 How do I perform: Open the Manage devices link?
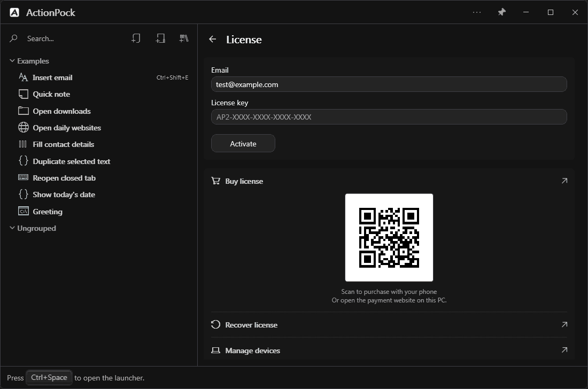tap(389, 351)
